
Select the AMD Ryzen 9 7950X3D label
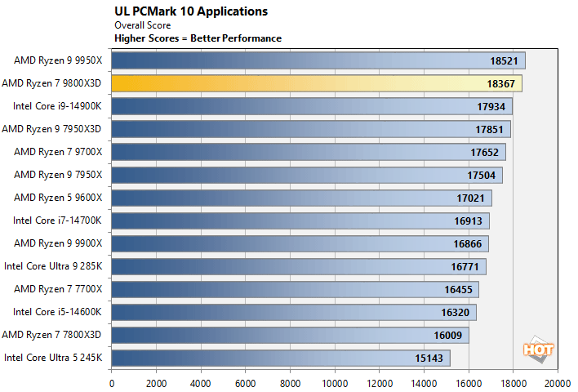(51, 129)
